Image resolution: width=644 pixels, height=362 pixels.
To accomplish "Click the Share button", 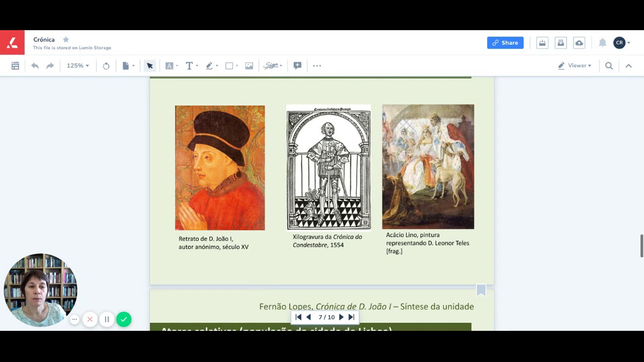I will click(x=505, y=43).
